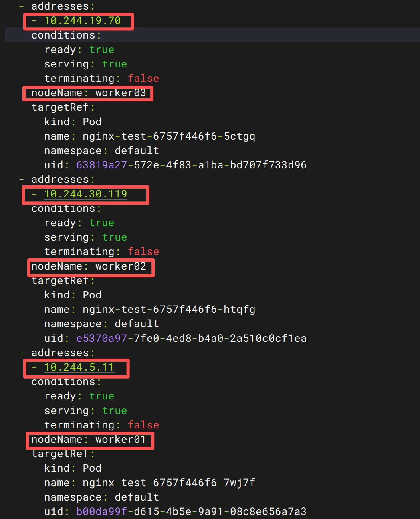Viewport: 420px width, 519px height.
Task: Click the false value under worker03 terminating
Action: (143, 78)
